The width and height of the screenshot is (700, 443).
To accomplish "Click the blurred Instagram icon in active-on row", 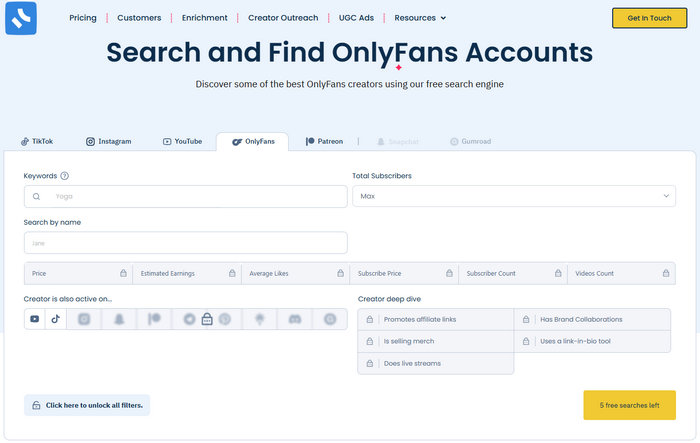I will coord(84,319).
